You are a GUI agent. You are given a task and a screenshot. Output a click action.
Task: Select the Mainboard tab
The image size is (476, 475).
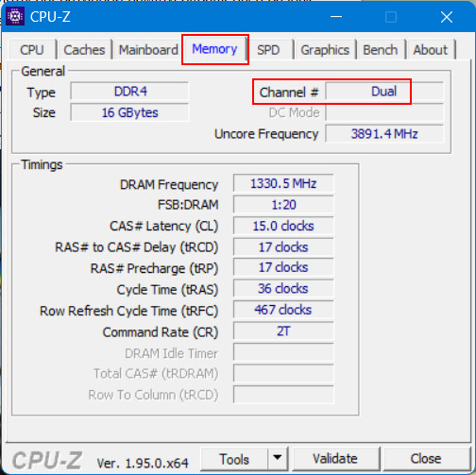pos(148,50)
